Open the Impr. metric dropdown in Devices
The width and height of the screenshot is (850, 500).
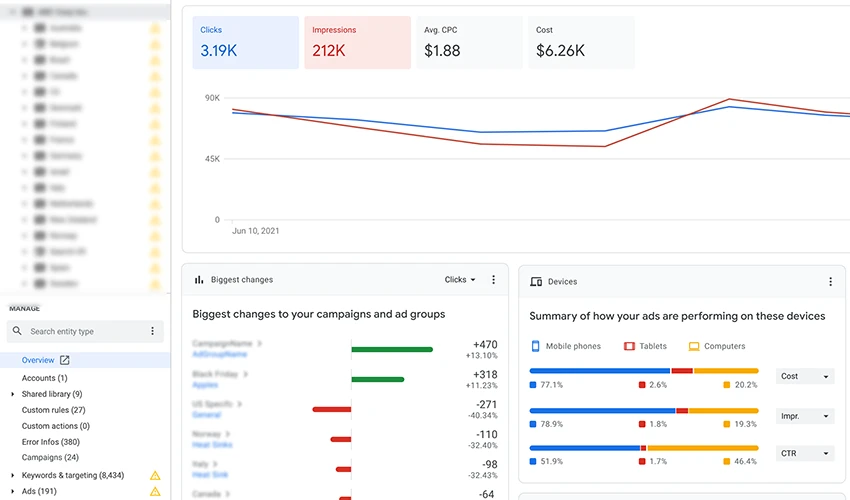805,416
